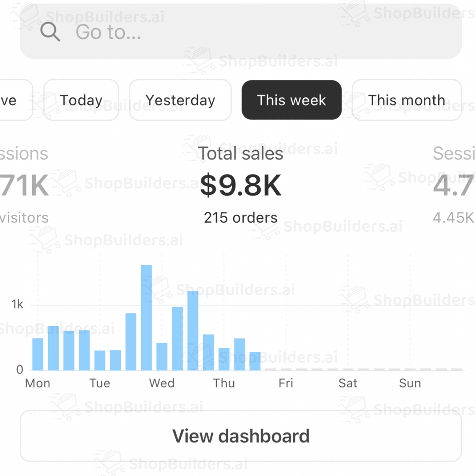Tap the $9.8K total sales figure

pos(241,186)
